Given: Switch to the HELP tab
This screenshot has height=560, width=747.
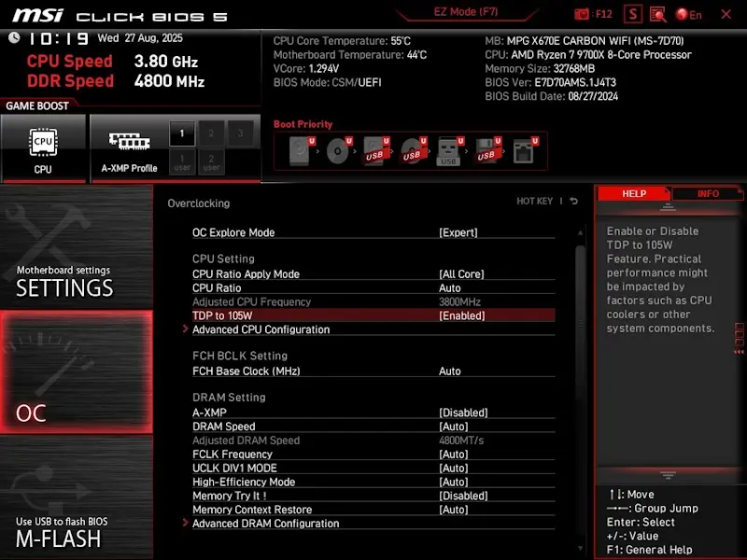Looking at the screenshot, I should (x=634, y=194).
